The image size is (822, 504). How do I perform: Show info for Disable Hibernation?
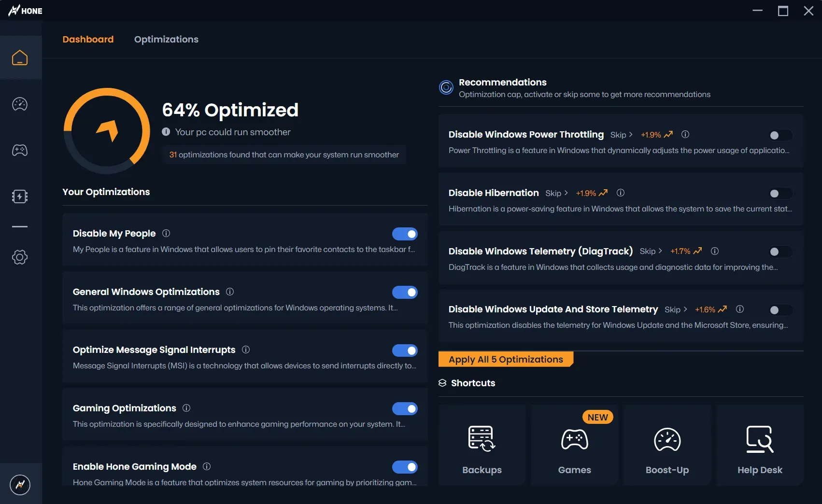coord(621,193)
